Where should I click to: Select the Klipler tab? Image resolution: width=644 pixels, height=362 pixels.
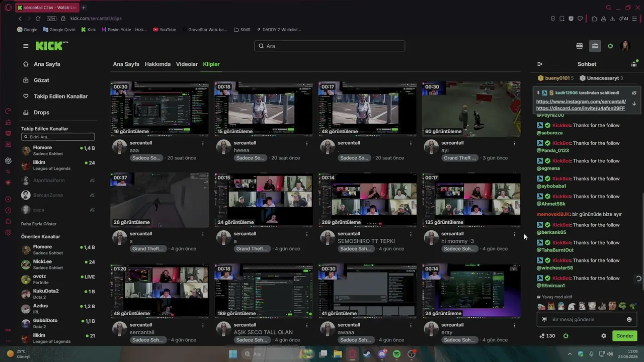click(x=211, y=64)
